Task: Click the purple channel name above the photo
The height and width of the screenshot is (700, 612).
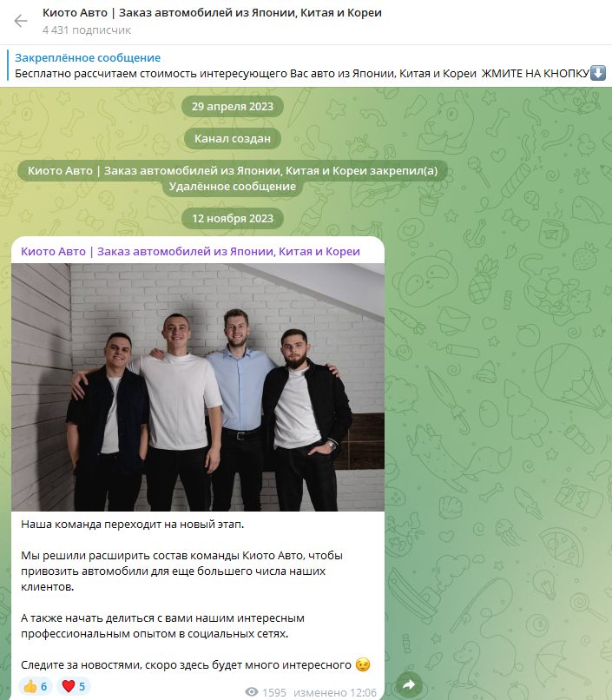Action: click(190, 251)
